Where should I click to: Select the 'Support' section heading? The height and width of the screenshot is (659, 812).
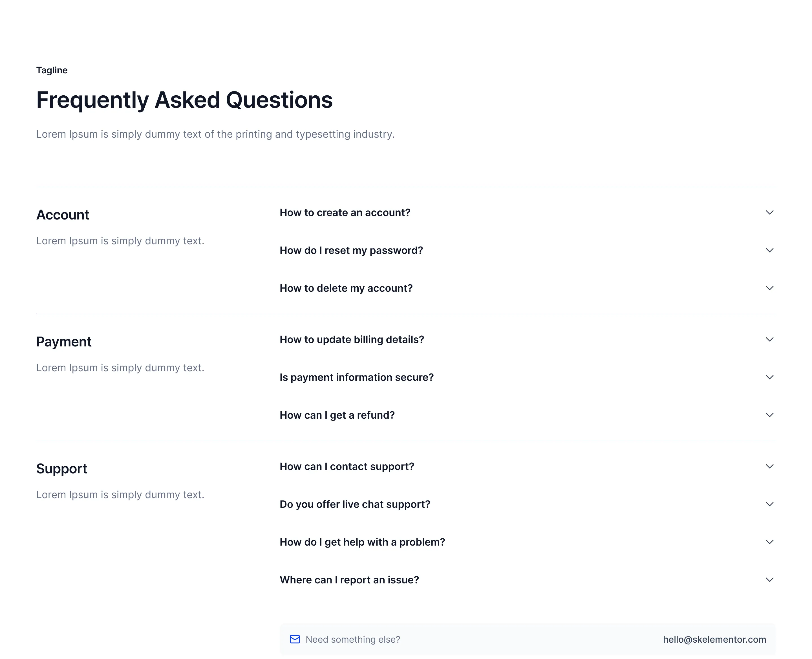coord(61,469)
